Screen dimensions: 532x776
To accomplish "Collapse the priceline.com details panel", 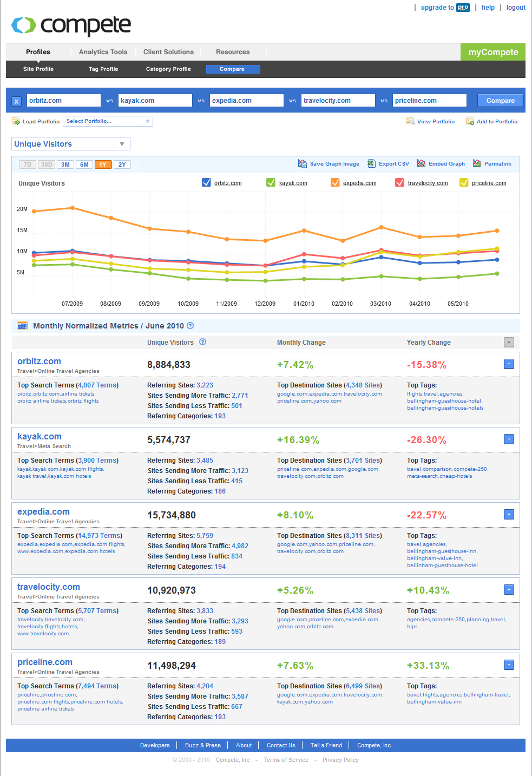I will [509, 665].
